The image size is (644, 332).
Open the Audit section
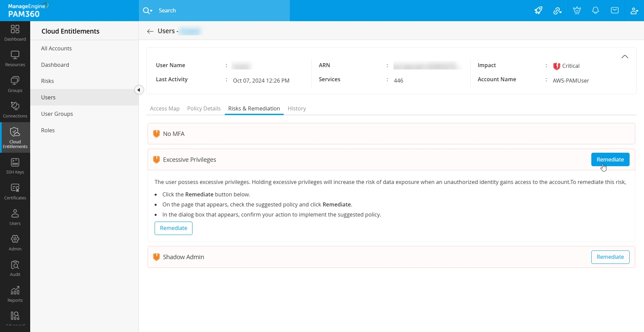(15, 268)
